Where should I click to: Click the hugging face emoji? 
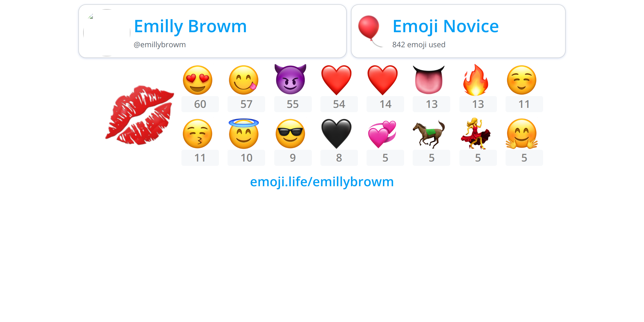(522, 134)
